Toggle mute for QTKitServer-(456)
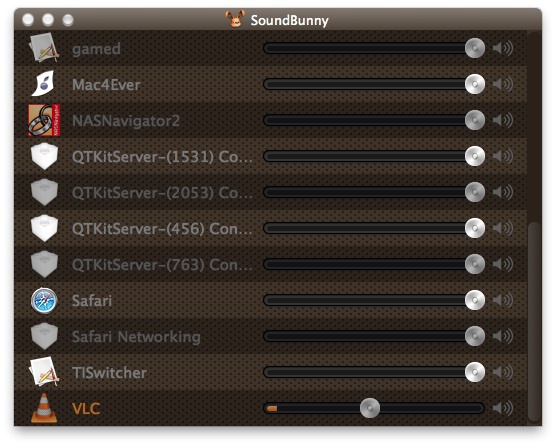Screen dimensions: 556x446 point(503,228)
